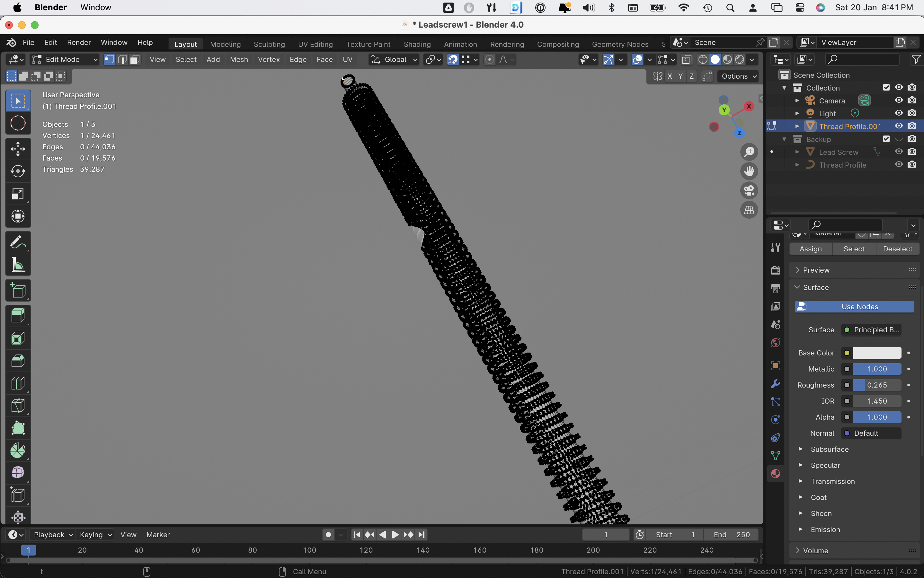The image size is (924, 578).
Task: Open the Modifiers properties tab
Action: (775, 383)
